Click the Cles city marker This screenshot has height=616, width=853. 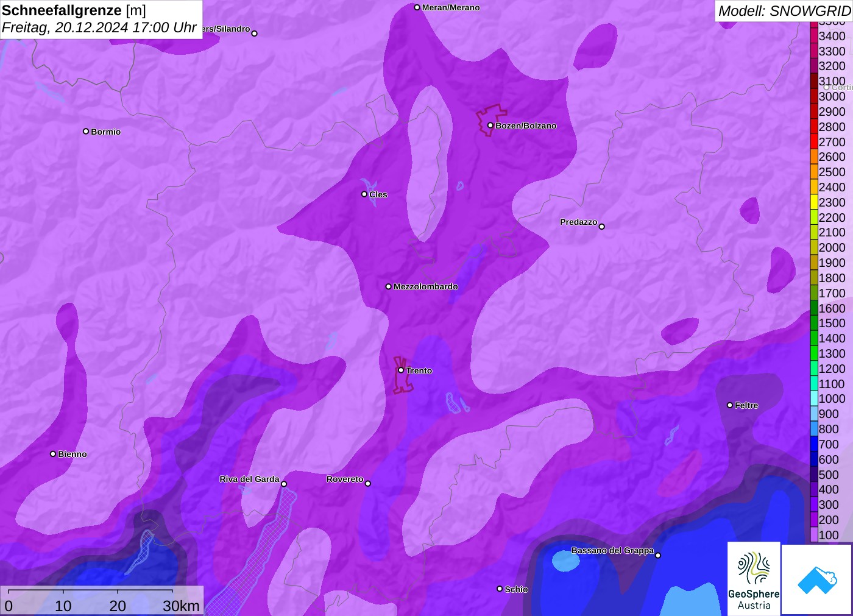point(364,194)
